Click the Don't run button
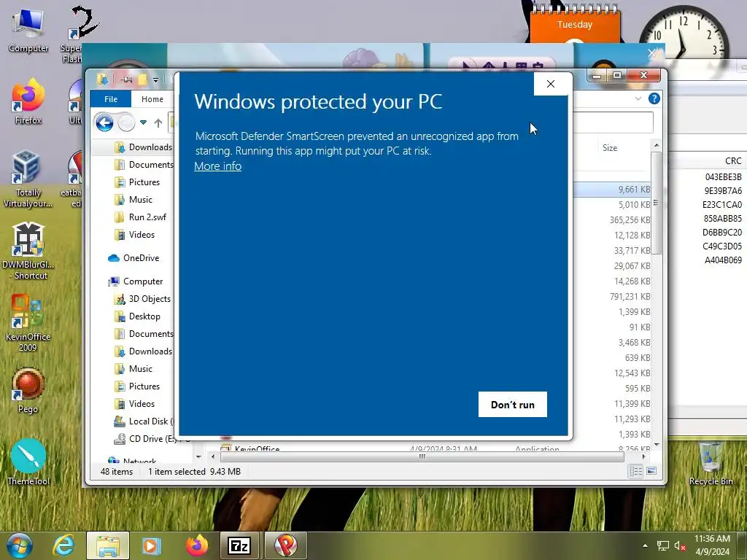This screenshot has width=747, height=560. tap(513, 404)
